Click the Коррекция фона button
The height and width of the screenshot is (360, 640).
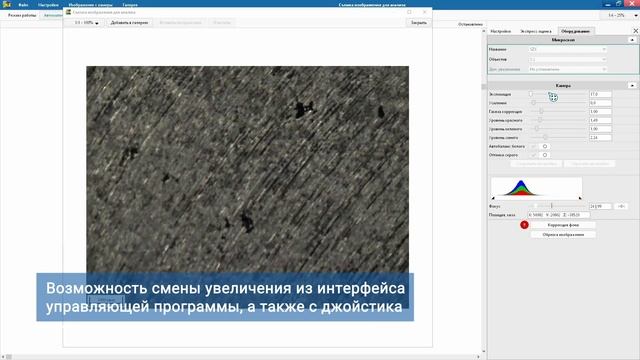pyautogui.click(x=563, y=225)
